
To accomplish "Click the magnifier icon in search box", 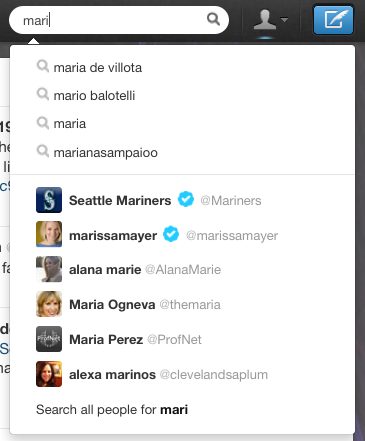I will [x=213, y=19].
